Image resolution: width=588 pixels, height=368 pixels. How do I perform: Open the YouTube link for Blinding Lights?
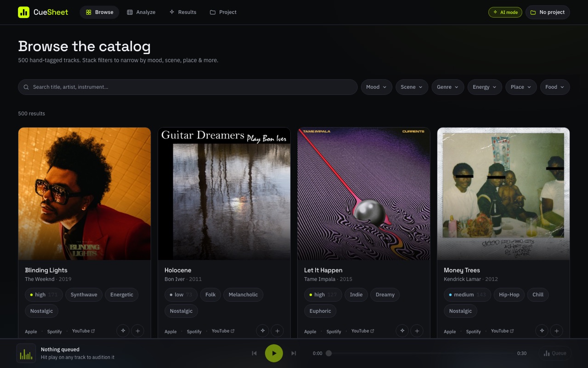[83, 331]
